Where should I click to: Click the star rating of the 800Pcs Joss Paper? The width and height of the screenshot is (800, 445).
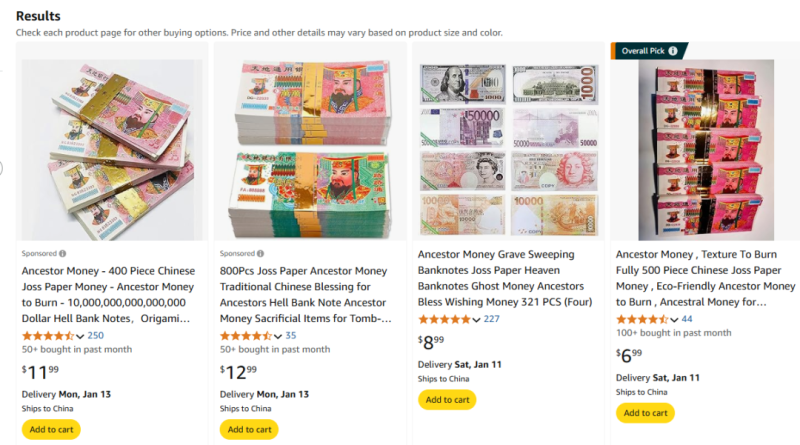point(246,336)
